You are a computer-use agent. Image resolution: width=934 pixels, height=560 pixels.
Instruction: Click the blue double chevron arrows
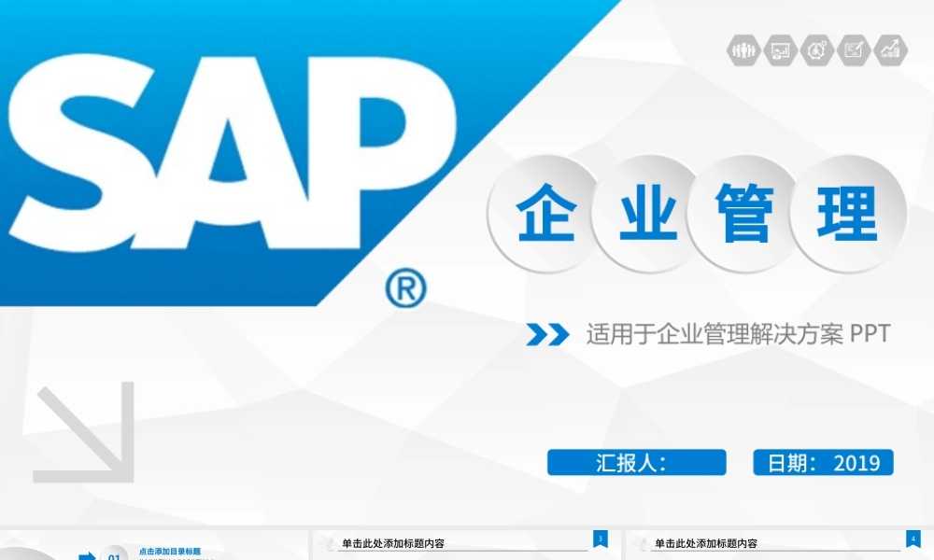[x=547, y=334]
